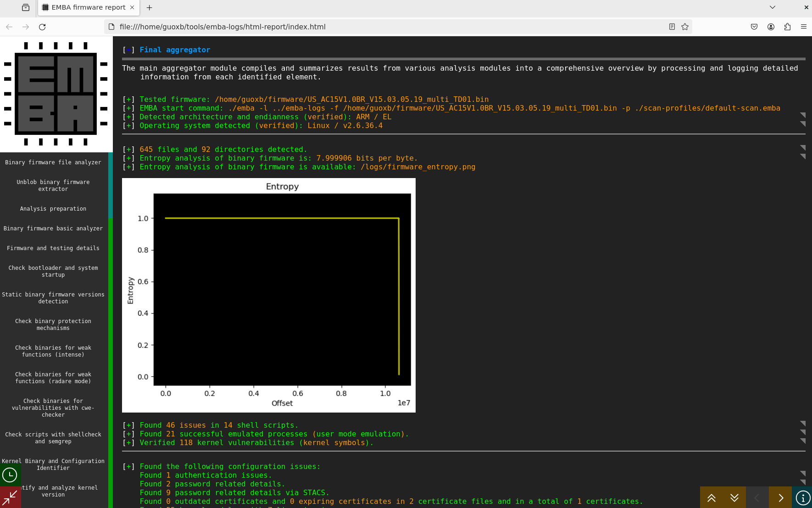Image resolution: width=812 pixels, height=508 pixels.
Task: Select the detected architecture ARM / EL line
Action: (x=257, y=117)
